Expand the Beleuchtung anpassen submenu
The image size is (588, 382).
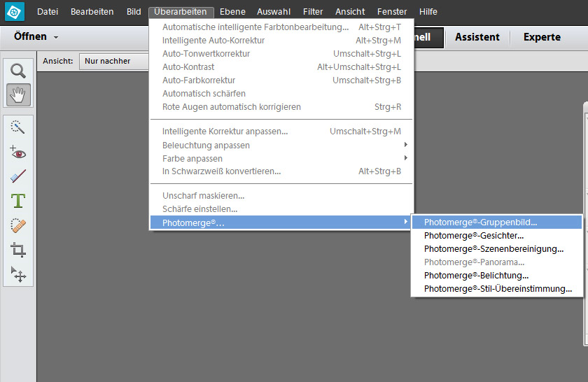click(x=281, y=145)
